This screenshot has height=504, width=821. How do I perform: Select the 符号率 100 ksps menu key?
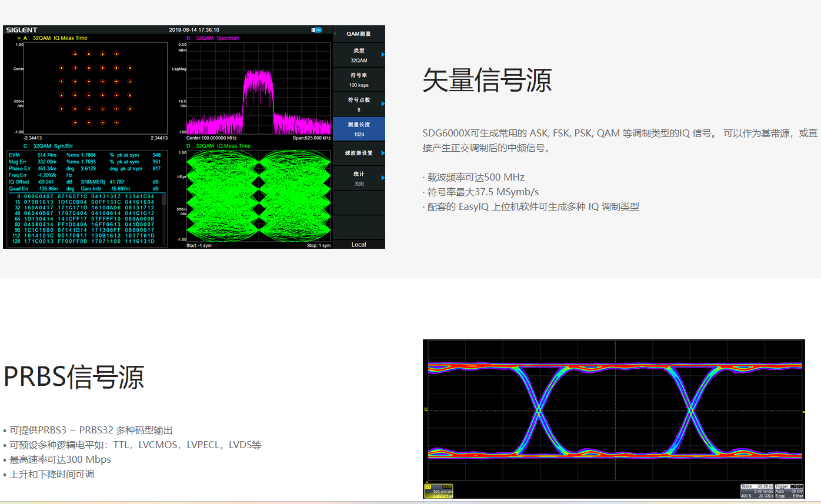pos(359,79)
